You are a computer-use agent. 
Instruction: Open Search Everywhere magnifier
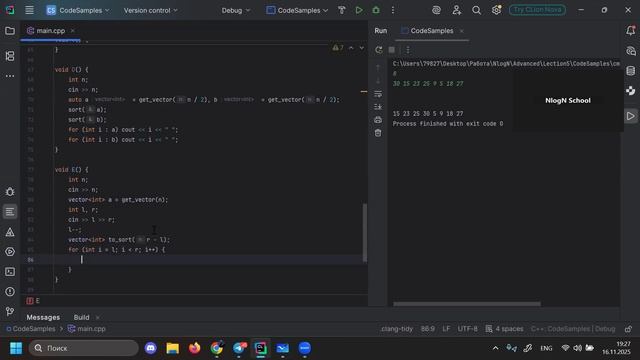[476, 10]
